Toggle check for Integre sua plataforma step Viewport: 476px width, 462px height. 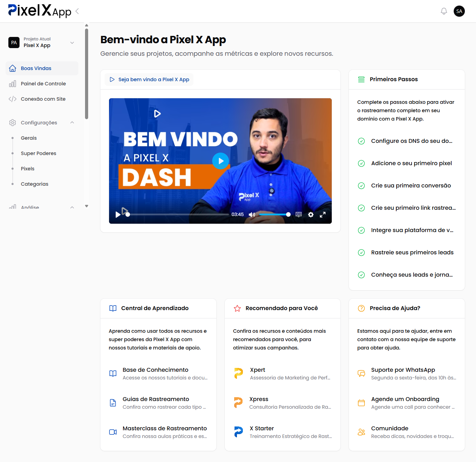[x=361, y=230]
